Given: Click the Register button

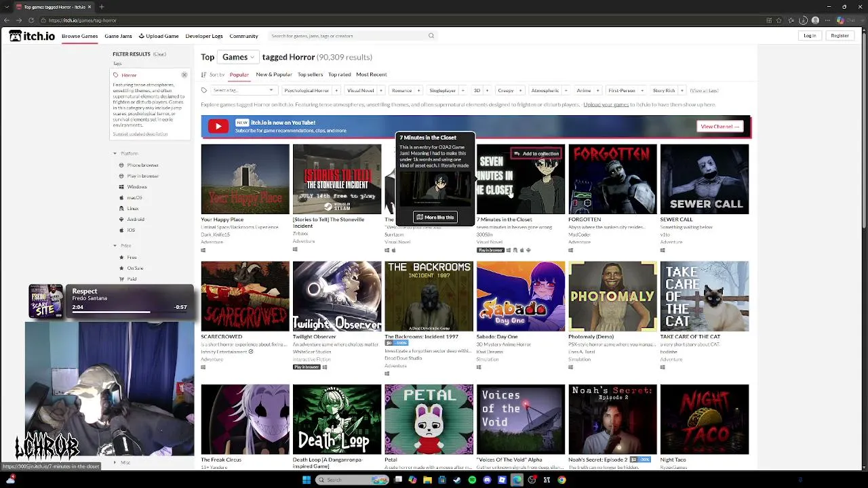Looking at the screenshot, I should tap(840, 36).
